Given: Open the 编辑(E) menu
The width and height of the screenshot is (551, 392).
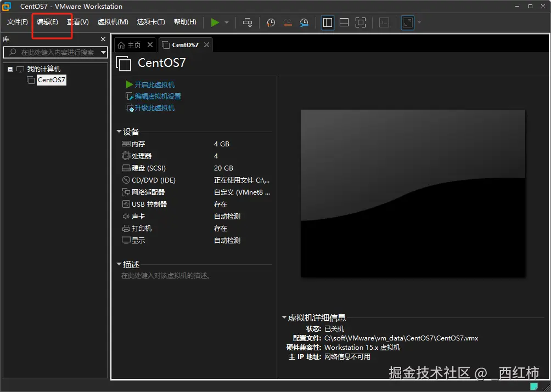Looking at the screenshot, I should point(47,22).
